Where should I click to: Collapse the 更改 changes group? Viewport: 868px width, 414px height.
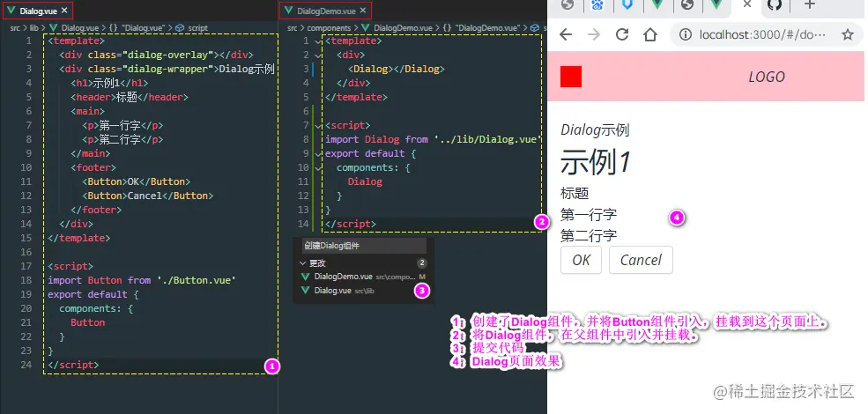pyautogui.click(x=303, y=262)
